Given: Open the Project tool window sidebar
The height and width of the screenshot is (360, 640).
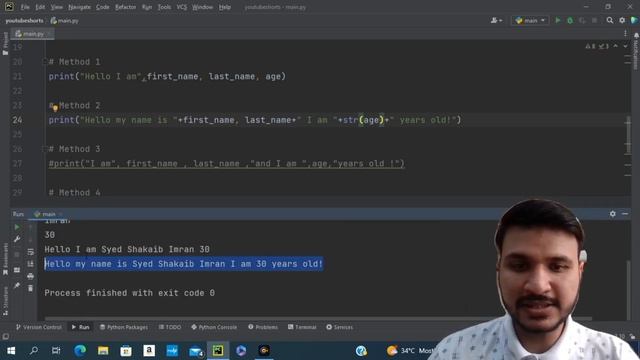Looking at the screenshot, I should click(5, 43).
